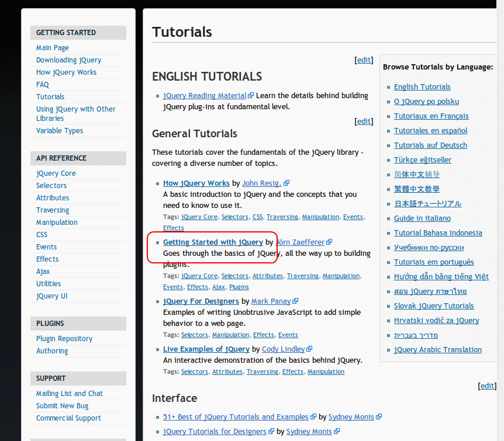The image size is (504, 441).
Task: Click external icon after 51+ Best of jQuery Tutorials
Action: 313,416
